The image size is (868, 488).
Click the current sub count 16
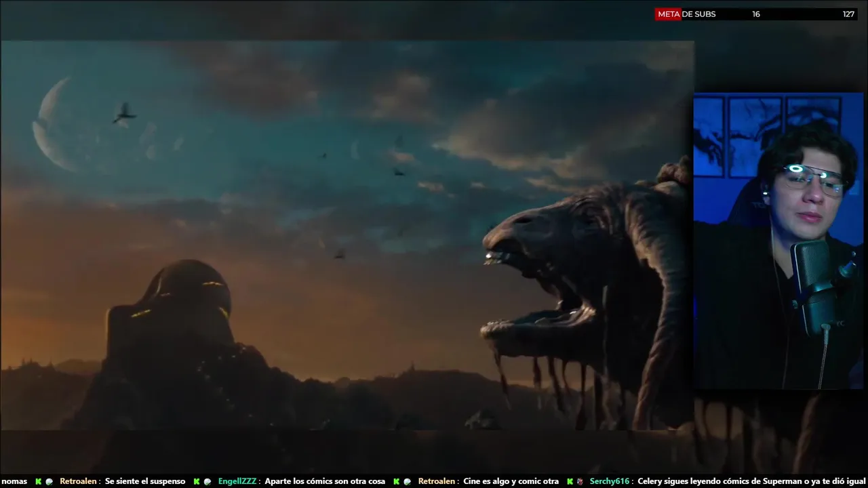[x=756, y=14]
